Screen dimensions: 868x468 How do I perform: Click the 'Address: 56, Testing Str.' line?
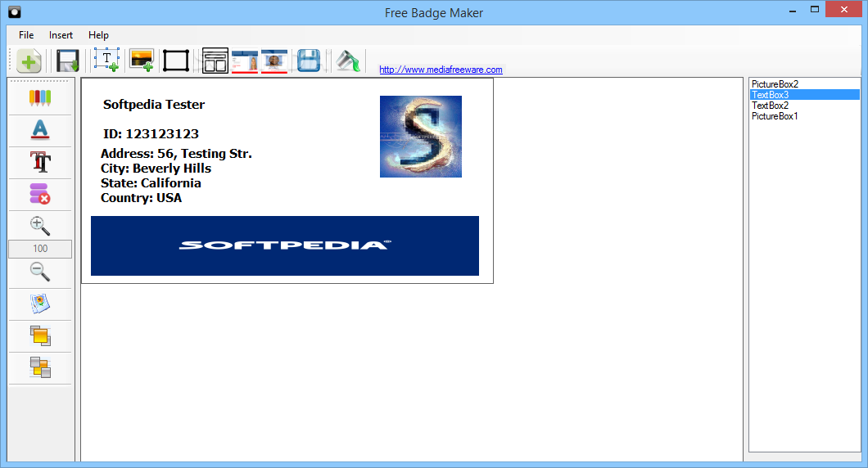[176, 153]
